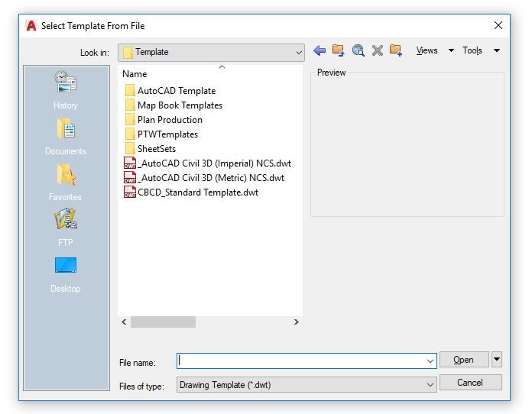
Task: Select the PTWTemplates folder icon
Action: pos(130,134)
